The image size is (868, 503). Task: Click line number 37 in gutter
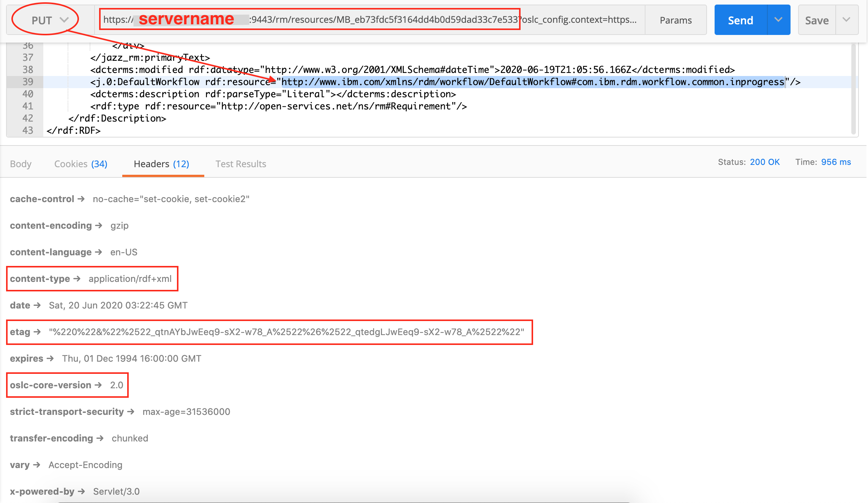(x=28, y=57)
